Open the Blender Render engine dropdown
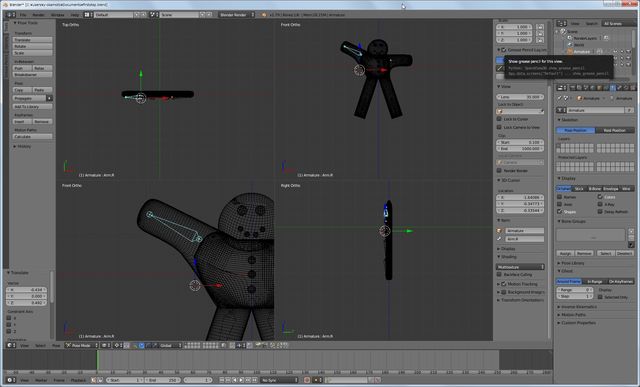Screen dimensions: 640x387 pos(237,15)
